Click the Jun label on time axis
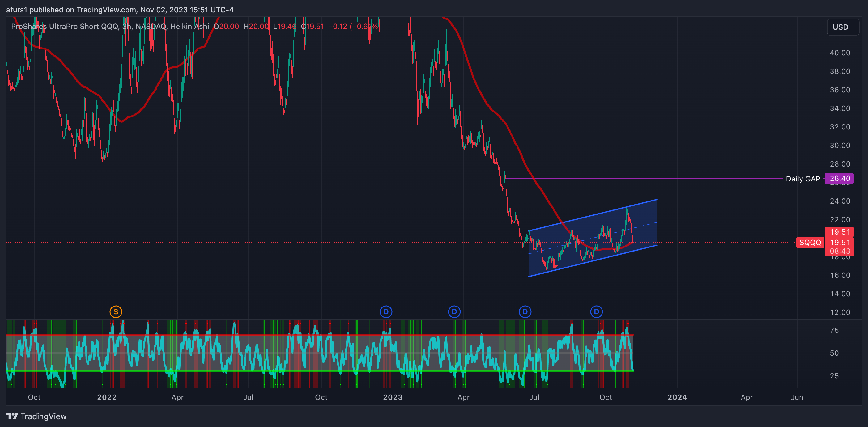This screenshot has width=868, height=427. pos(797,397)
